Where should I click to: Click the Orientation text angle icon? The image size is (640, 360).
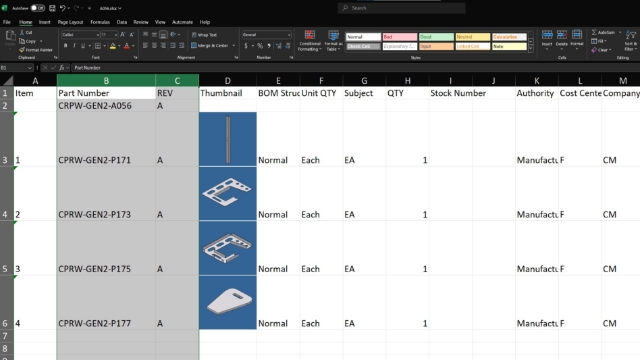click(x=173, y=35)
